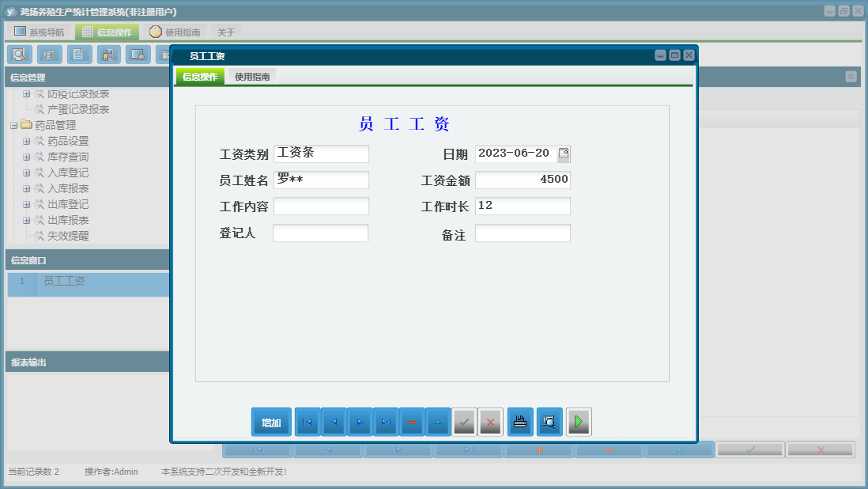
Task: Open the 使用指南 main tab
Action: [175, 32]
